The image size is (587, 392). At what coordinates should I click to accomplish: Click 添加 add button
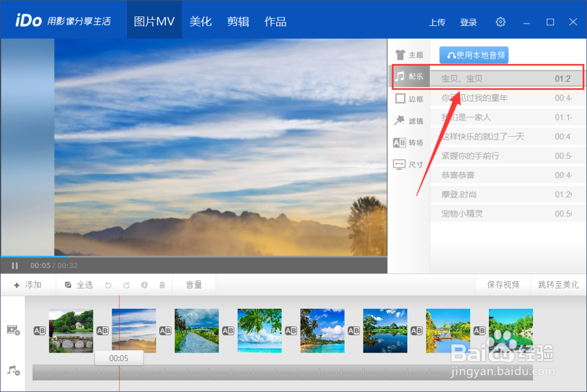(28, 285)
